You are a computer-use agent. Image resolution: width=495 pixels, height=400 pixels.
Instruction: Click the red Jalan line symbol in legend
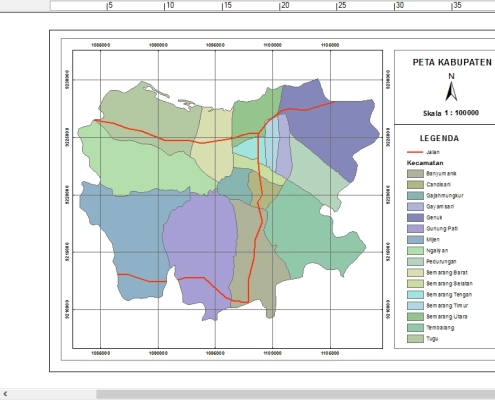[x=415, y=152]
